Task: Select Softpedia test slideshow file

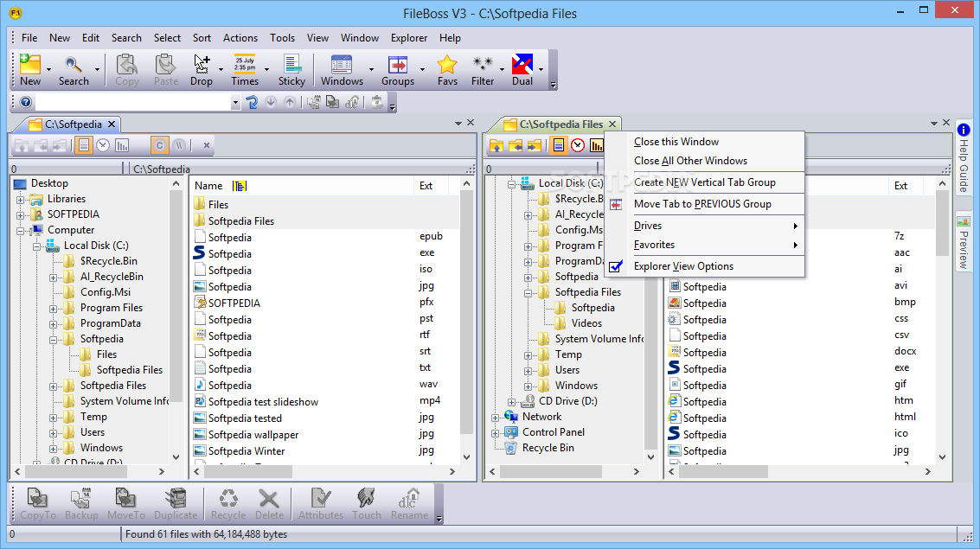Action: point(263,402)
